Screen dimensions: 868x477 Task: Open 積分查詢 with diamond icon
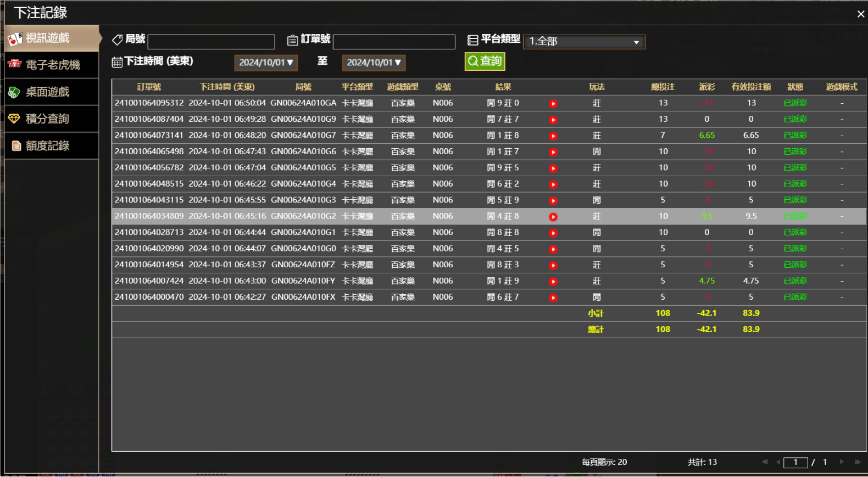click(48, 119)
